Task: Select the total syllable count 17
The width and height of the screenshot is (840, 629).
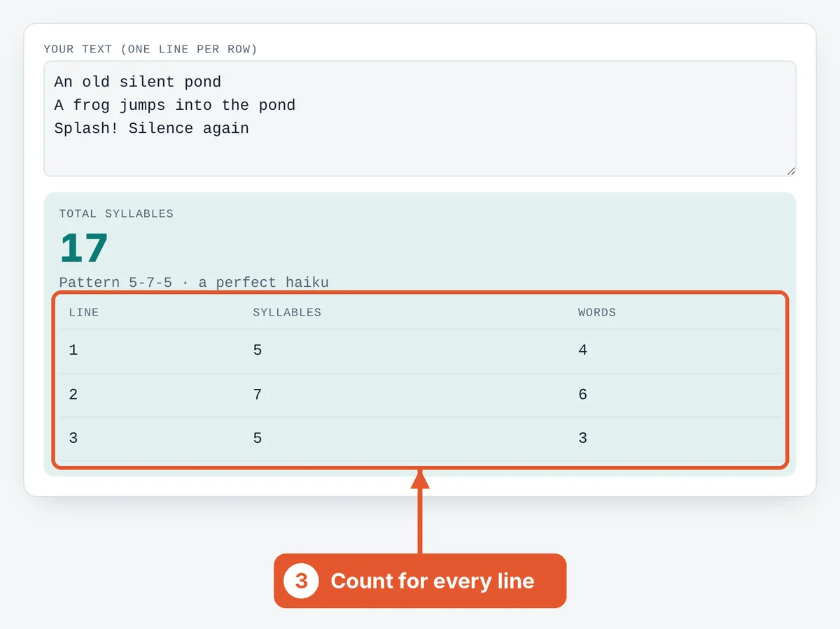Action: 84,248
